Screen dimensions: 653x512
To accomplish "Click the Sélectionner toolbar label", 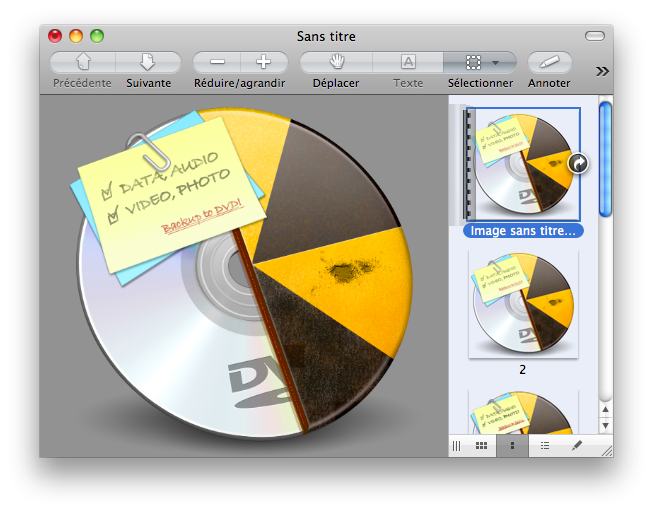I will pos(480,83).
